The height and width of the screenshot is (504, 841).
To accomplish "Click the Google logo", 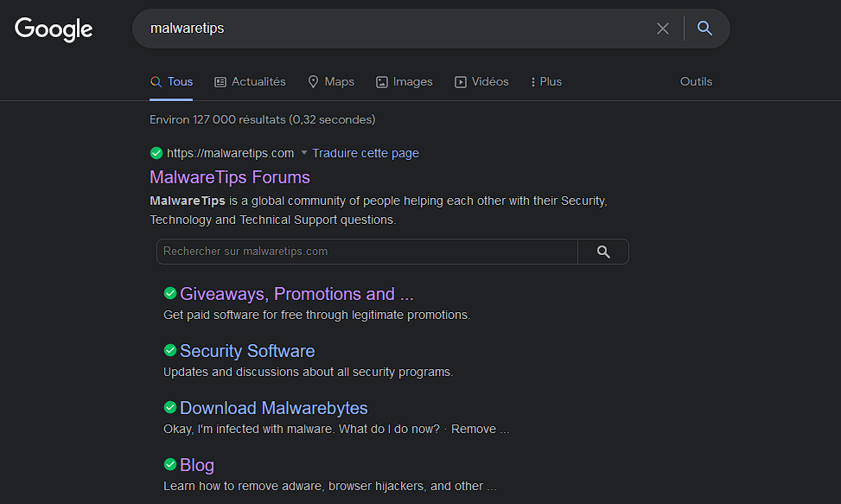I will coord(54,29).
